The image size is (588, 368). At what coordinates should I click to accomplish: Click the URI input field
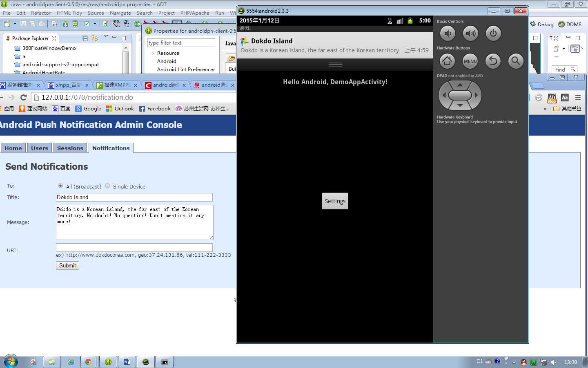pos(134,247)
